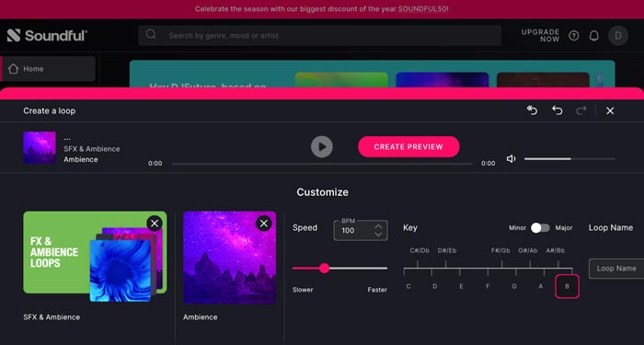
Task: Open the notifications bell
Action: (x=594, y=36)
